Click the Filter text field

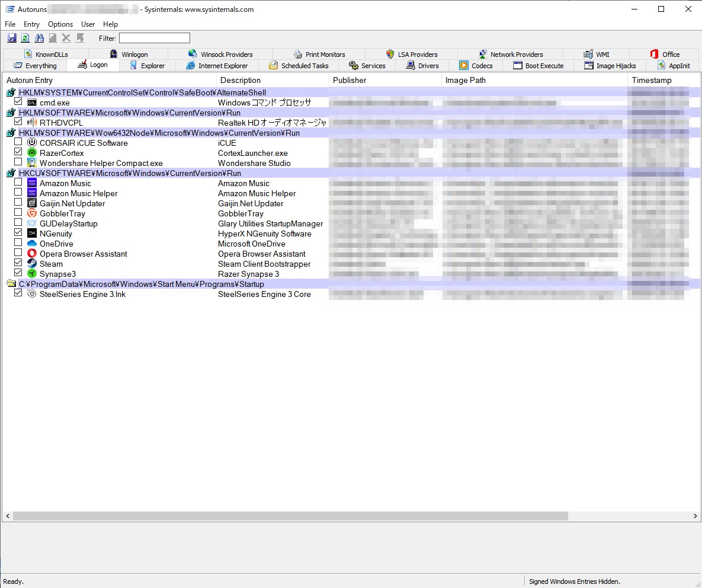pos(155,38)
